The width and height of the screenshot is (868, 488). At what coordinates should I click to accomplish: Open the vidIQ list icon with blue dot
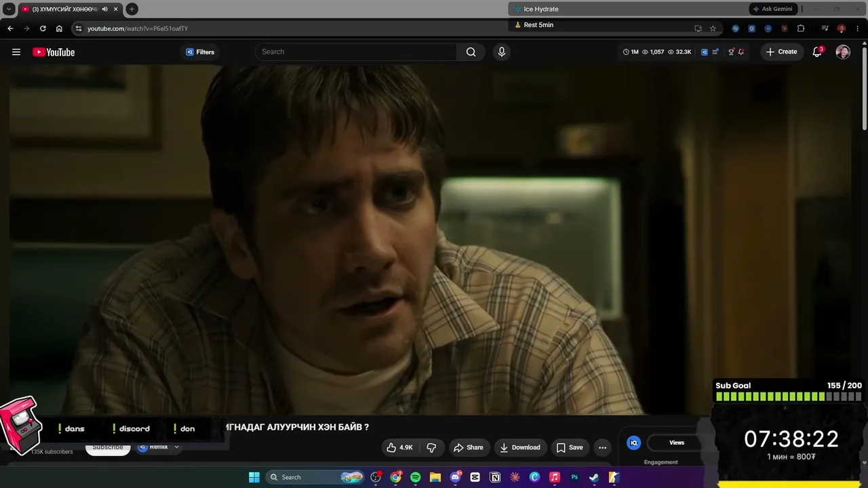tap(715, 52)
